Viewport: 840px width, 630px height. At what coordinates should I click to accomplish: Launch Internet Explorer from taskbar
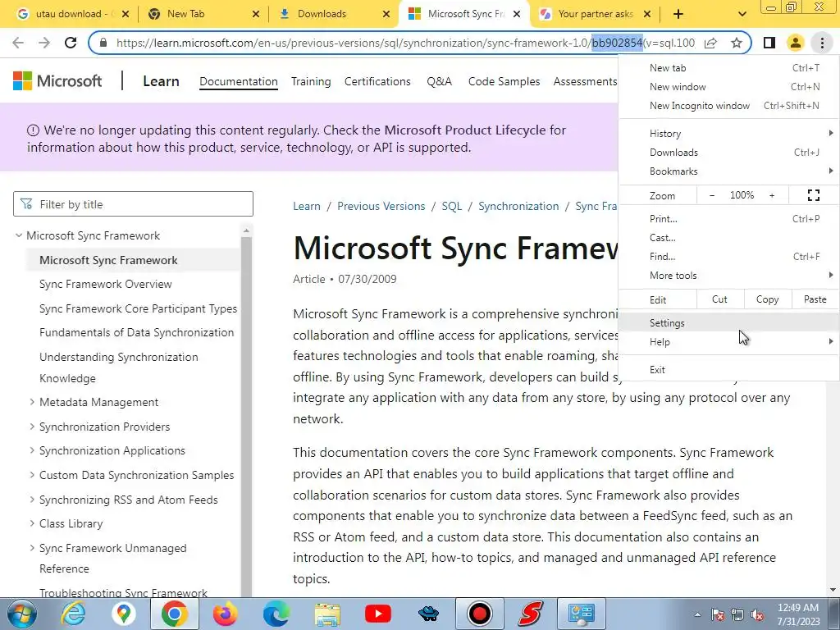pos(73,614)
